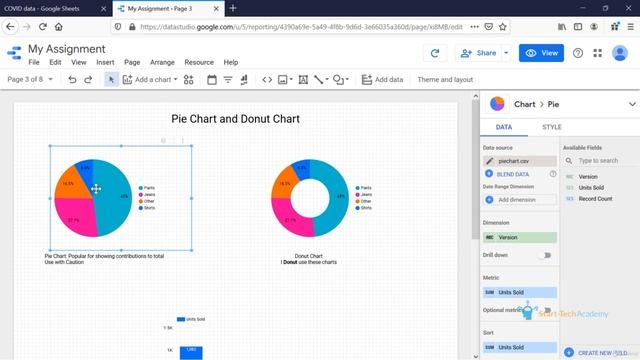Image resolution: width=640 pixels, height=360 pixels.
Task: Click the Undo arrow icon
Action: pyautogui.click(x=72, y=80)
